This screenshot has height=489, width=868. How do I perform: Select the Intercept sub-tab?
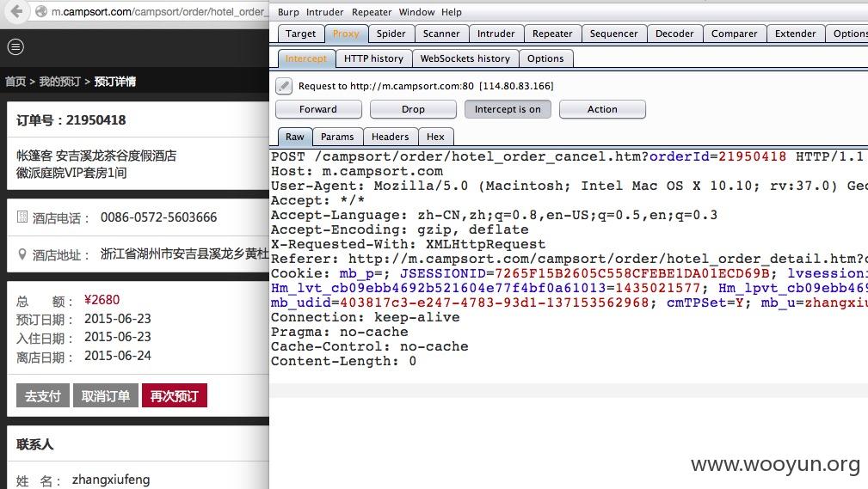point(306,58)
